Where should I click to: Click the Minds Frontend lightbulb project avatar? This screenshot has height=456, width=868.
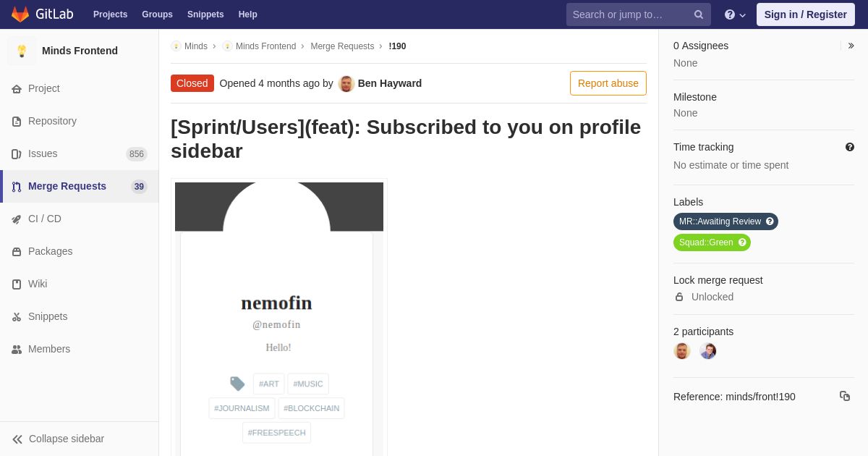[22, 51]
